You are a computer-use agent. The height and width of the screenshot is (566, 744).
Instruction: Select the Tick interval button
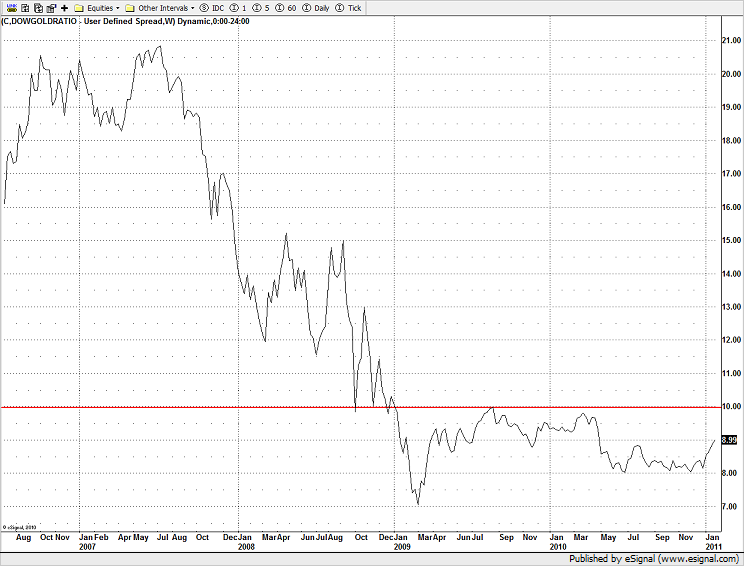(x=348, y=8)
